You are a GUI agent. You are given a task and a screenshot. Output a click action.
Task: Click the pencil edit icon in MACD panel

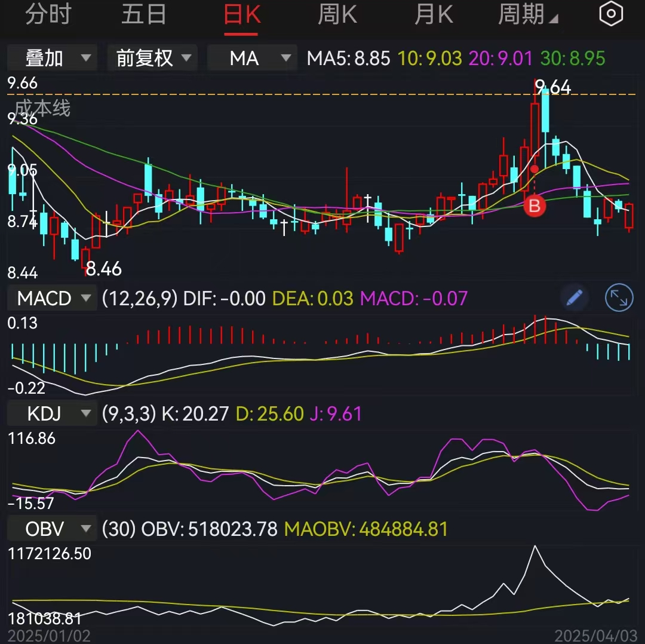pos(574,298)
